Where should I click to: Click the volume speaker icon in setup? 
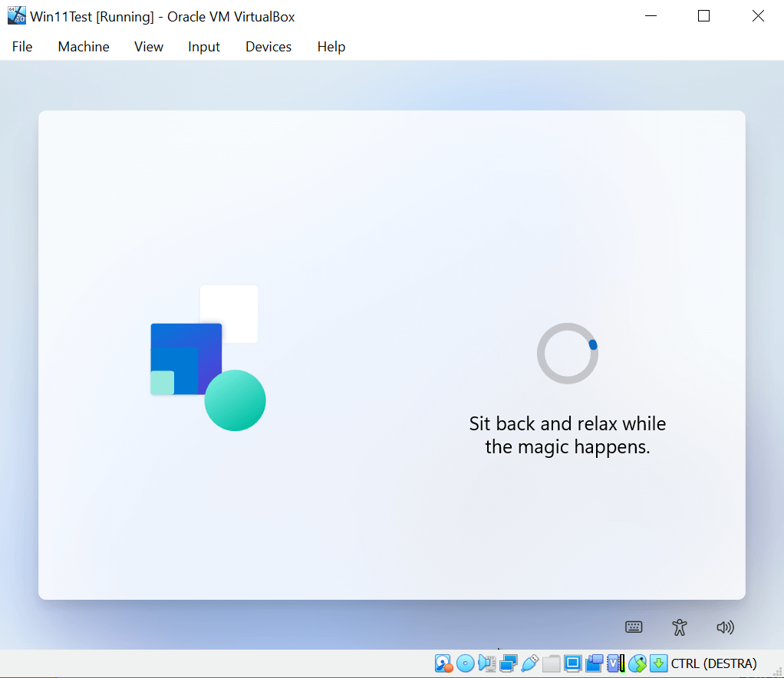click(725, 627)
